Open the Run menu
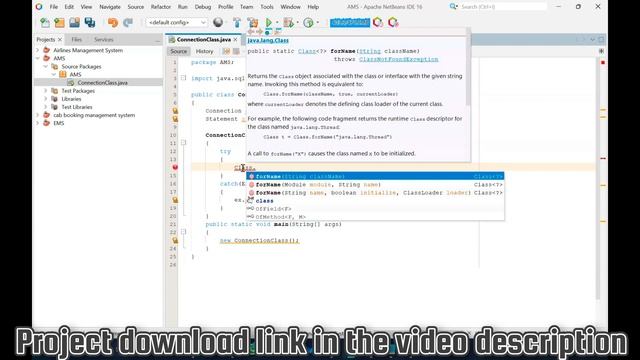Screen dimensions: 640x360 pyautogui.click(x=182, y=7)
